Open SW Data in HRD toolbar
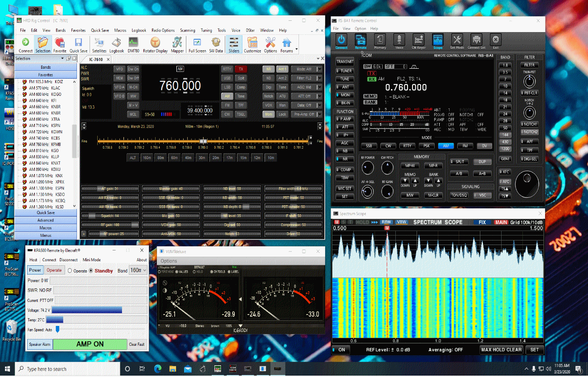The width and height of the screenshot is (588, 377). click(216, 45)
